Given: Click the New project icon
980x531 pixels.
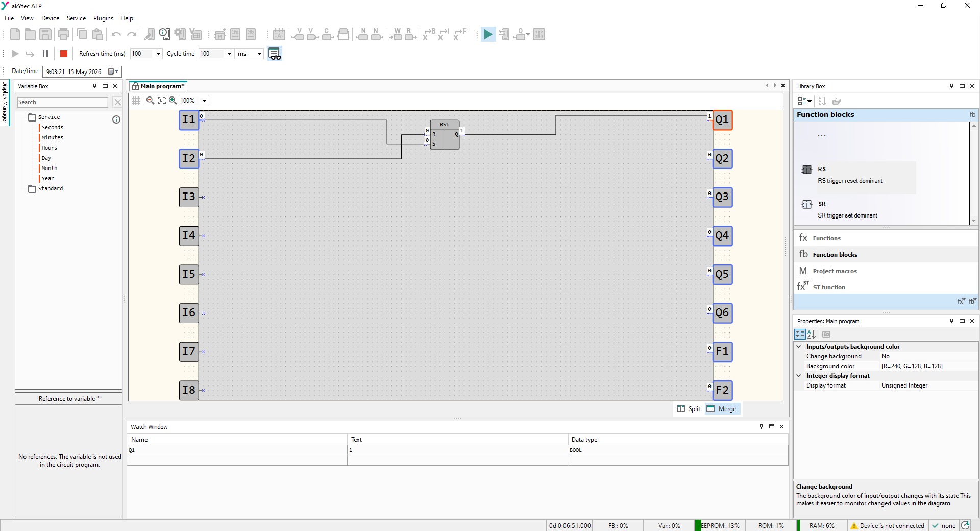Looking at the screenshot, I should (15, 34).
